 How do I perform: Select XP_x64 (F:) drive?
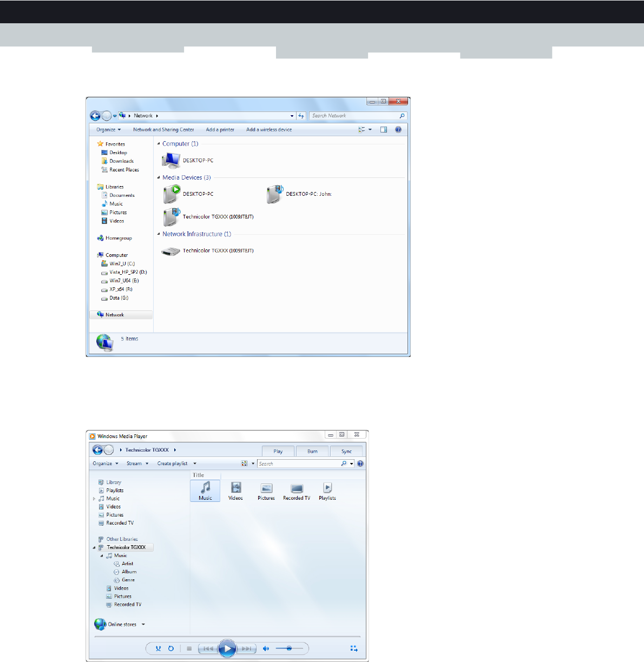coord(117,289)
